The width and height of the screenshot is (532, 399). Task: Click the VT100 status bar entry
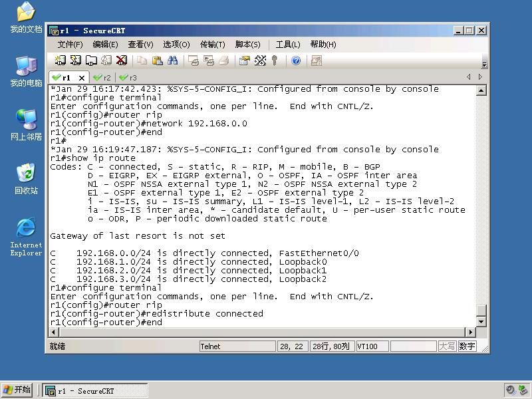(x=372, y=346)
